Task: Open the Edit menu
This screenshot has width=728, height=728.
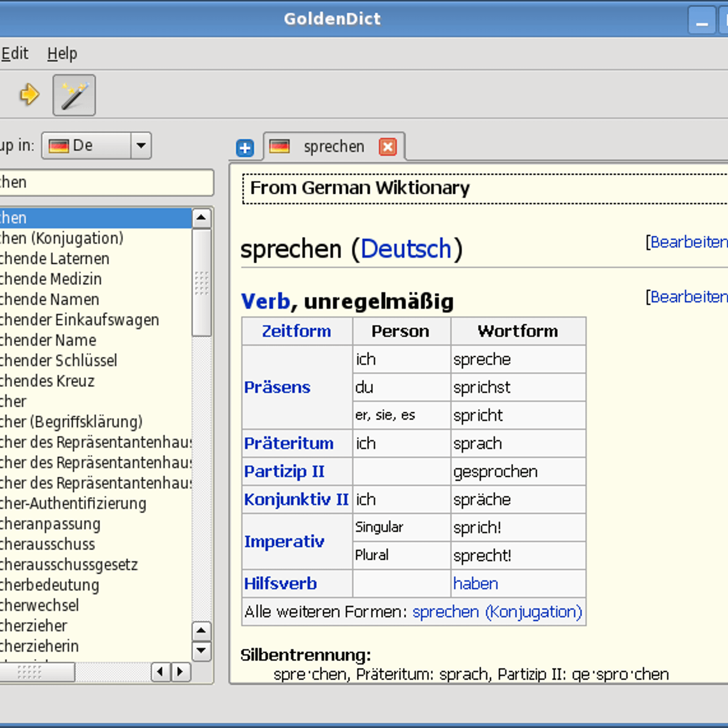Action: click(x=15, y=54)
